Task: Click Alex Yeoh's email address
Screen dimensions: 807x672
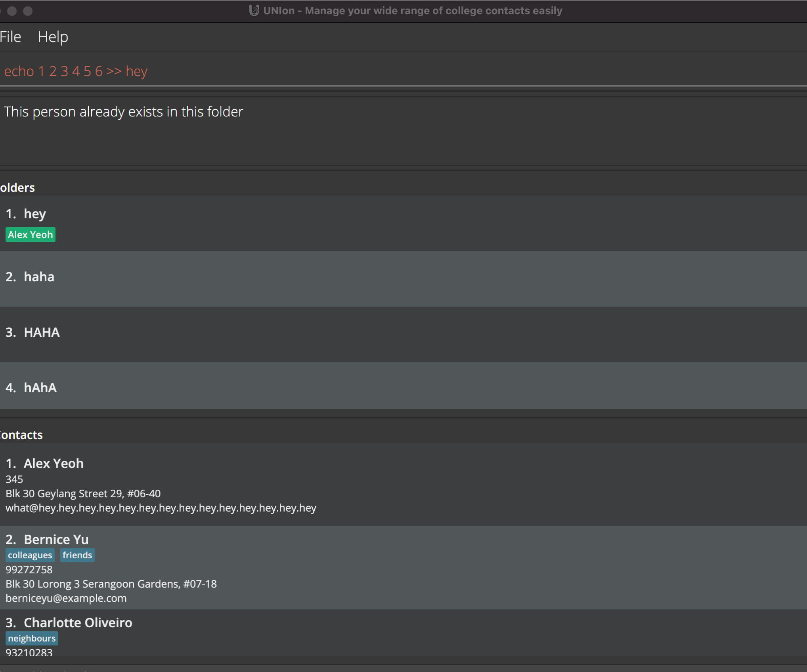Action: click(x=161, y=508)
